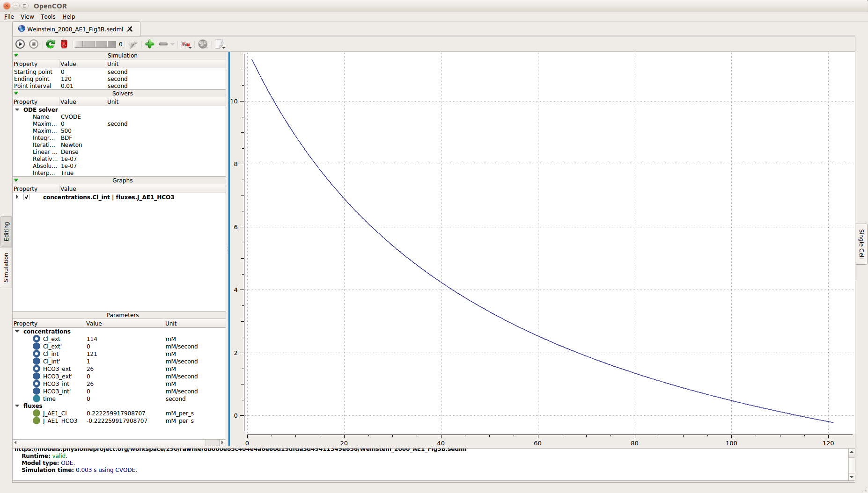Viewport: 868px width, 493px height.
Task: Click the remove graph panel minus icon
Action: coord(163,44)
